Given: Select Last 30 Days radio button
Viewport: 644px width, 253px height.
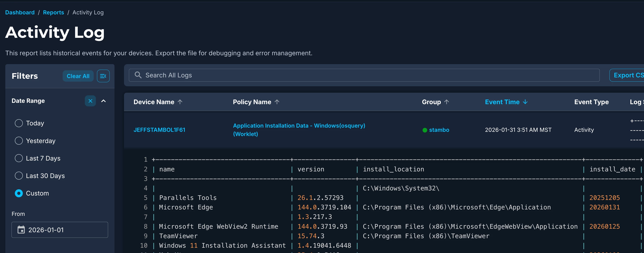Looking at the screenshot, I should 19,176.
